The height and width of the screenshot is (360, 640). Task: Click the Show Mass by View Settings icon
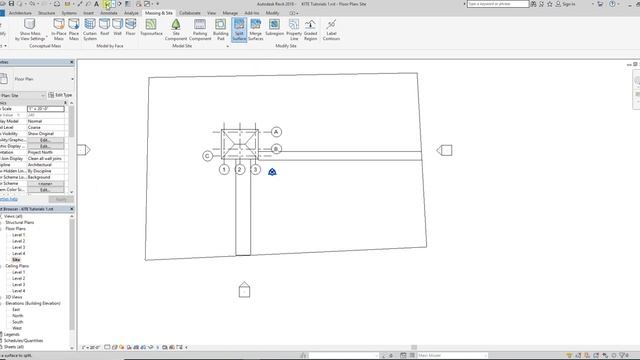30,24
